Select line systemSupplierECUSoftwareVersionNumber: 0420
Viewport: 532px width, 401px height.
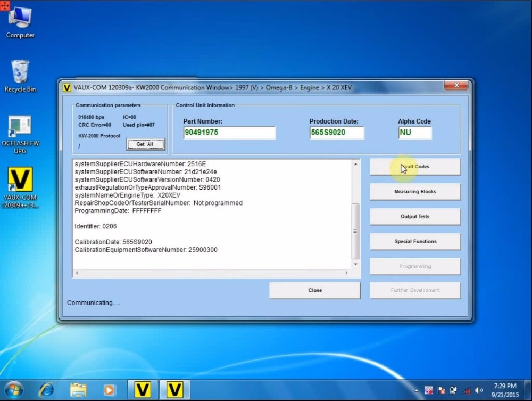pyautogui.click(x=147, y=179)
